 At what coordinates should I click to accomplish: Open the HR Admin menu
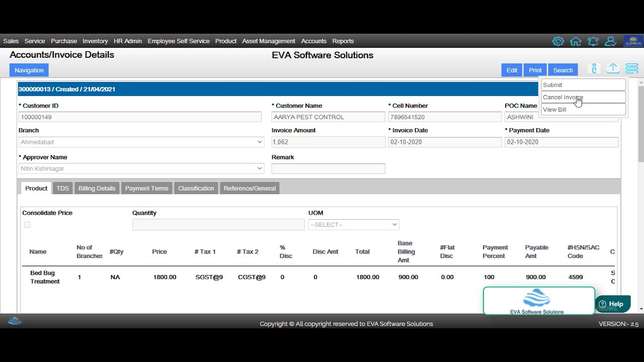coord(128,41)
